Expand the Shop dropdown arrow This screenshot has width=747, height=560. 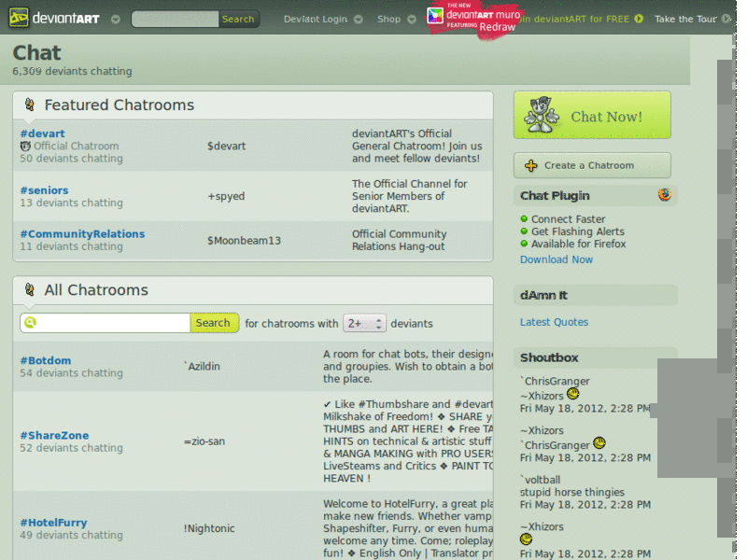[x=412, y=20]
